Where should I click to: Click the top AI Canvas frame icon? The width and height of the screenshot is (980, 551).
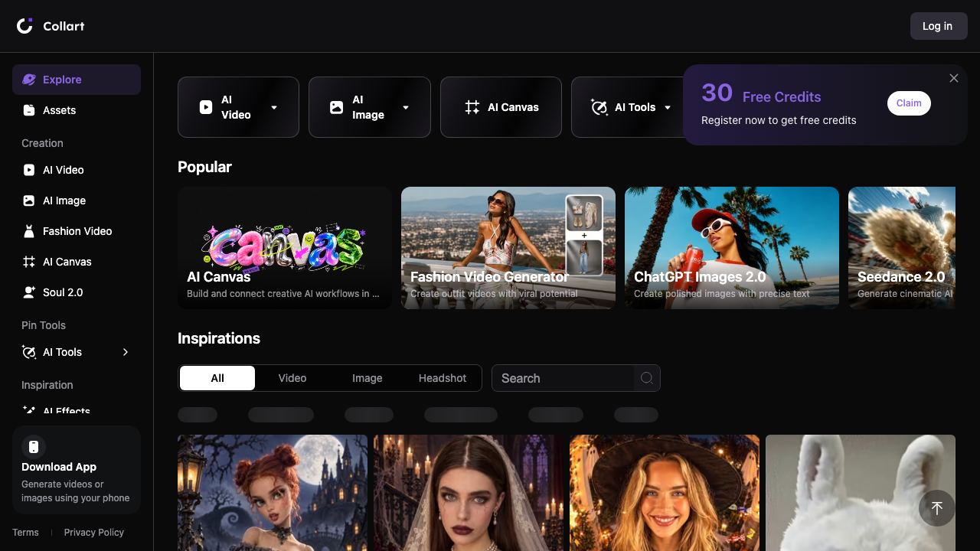[x=472, y=107]
